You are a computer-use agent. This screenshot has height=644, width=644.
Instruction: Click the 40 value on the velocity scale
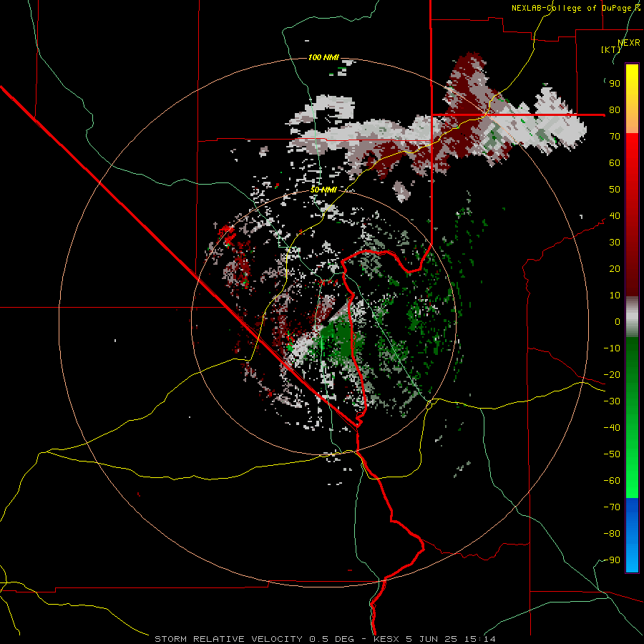pyautogui.click(x=615, y=215)
